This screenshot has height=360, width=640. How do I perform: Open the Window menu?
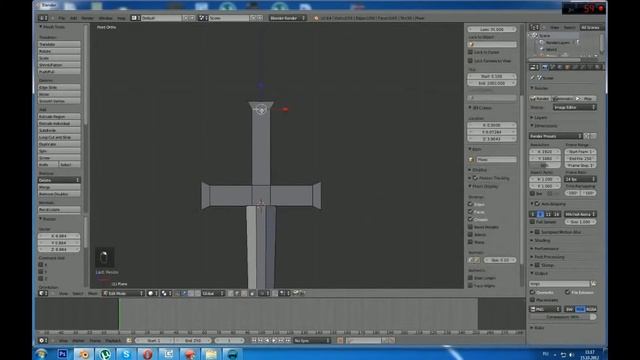pos(105,18)
